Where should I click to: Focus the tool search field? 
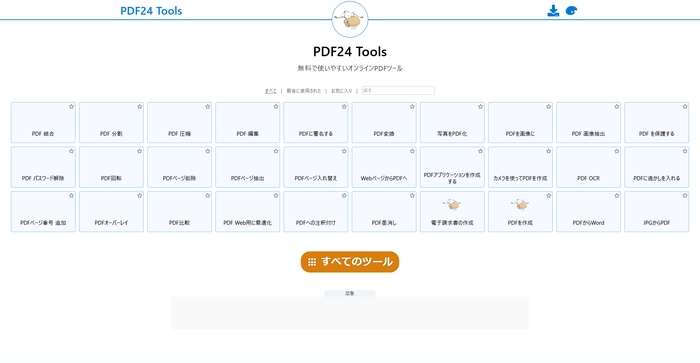click(398, 91)
